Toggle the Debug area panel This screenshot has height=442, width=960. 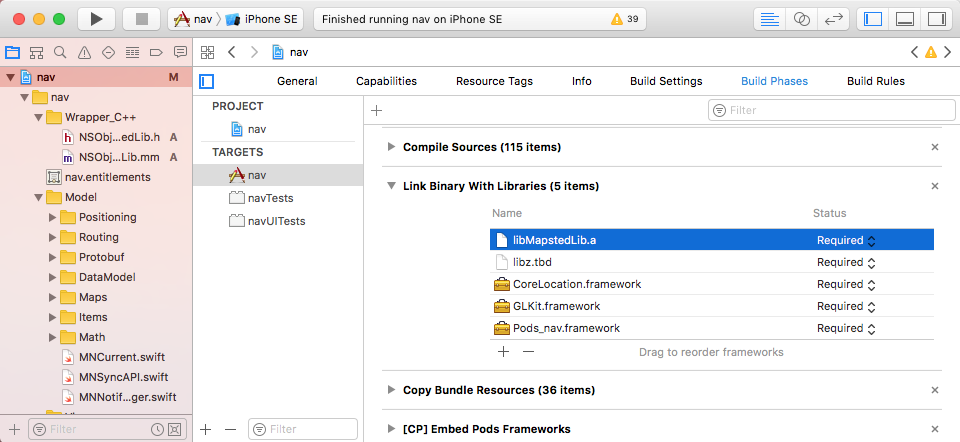[904, 19]
